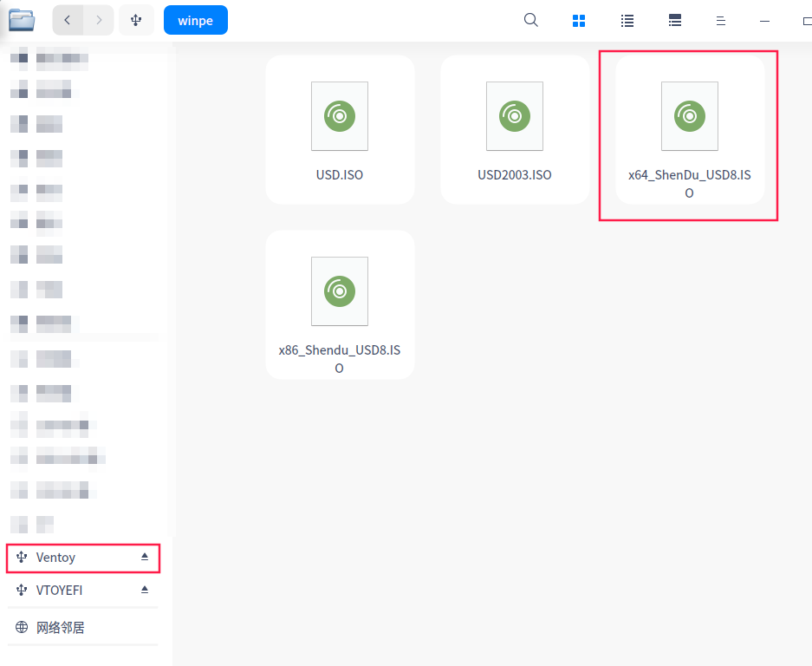Go back to the previous folder
Image resolution: width=812 pixels, height=666 pixels.
coord(68,20)
